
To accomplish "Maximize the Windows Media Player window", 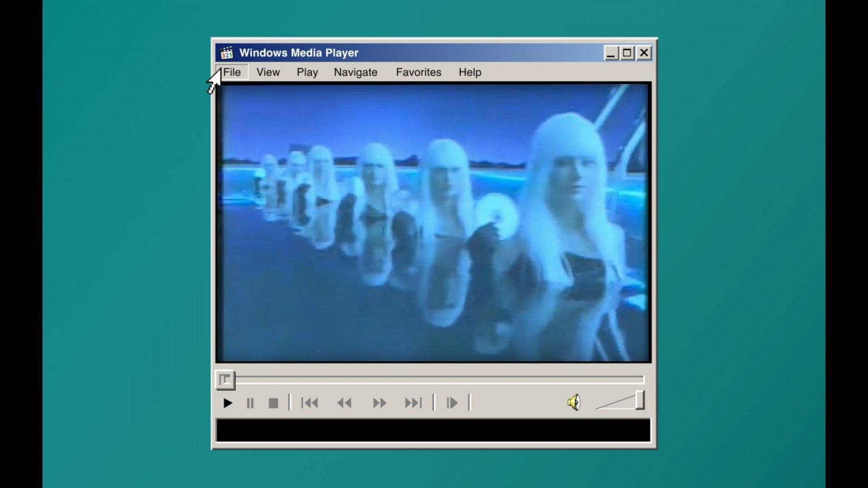I will (x=628, y=53).
